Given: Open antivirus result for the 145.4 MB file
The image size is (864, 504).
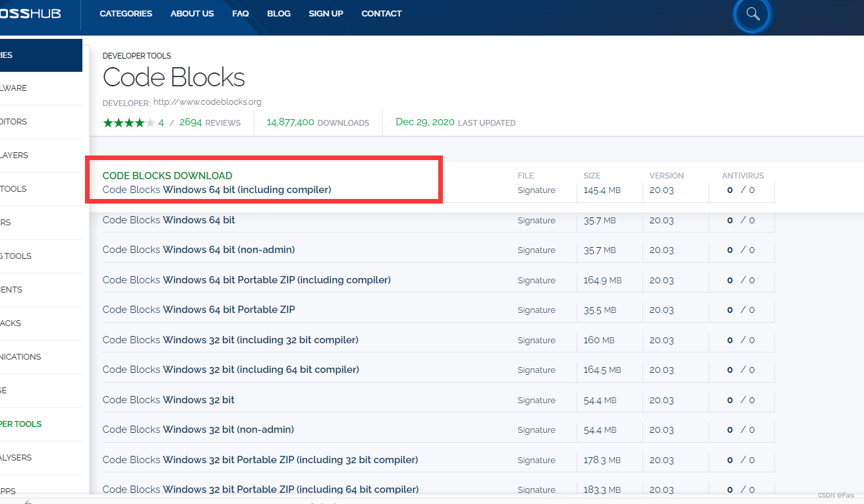Looking at the screenshot, I should click(x=741, y=190).
